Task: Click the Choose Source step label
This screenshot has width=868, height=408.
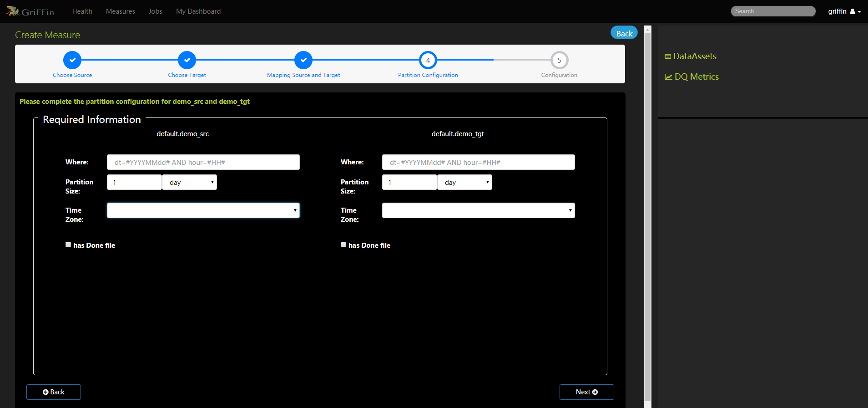Action: (x=72, y=75)
